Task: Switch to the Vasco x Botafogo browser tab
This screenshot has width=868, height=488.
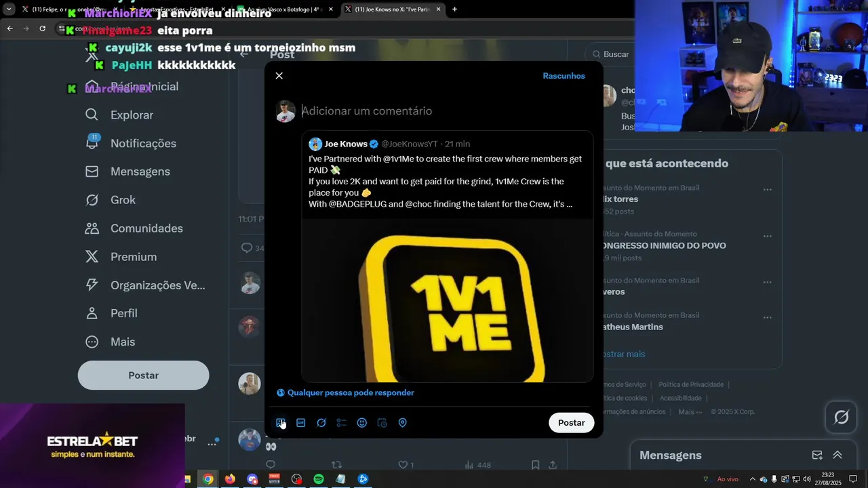Action: 285,9
